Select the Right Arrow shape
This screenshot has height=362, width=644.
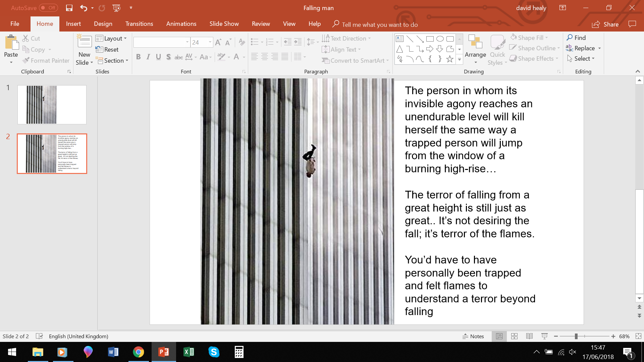pyautogui.click(x=430, y=49)
